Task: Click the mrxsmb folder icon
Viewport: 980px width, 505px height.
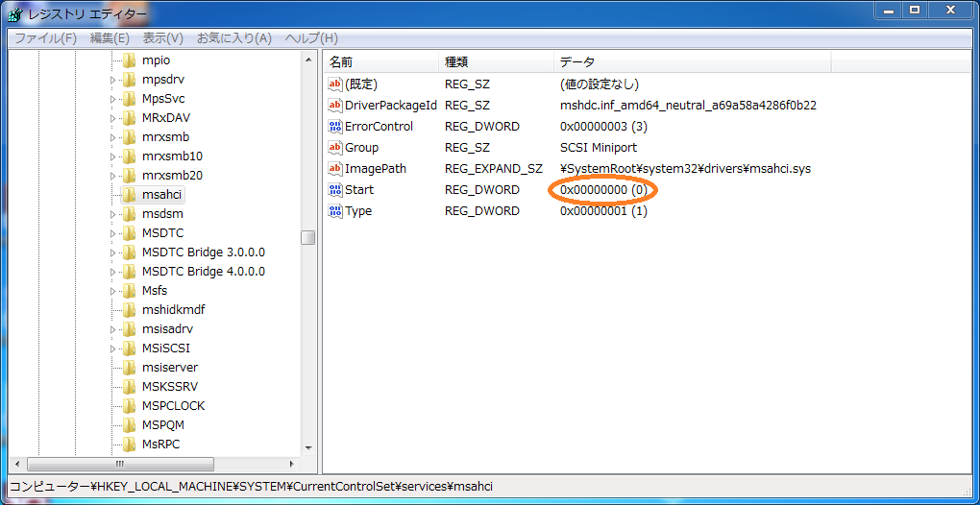Action: click(x=129, y=137)
